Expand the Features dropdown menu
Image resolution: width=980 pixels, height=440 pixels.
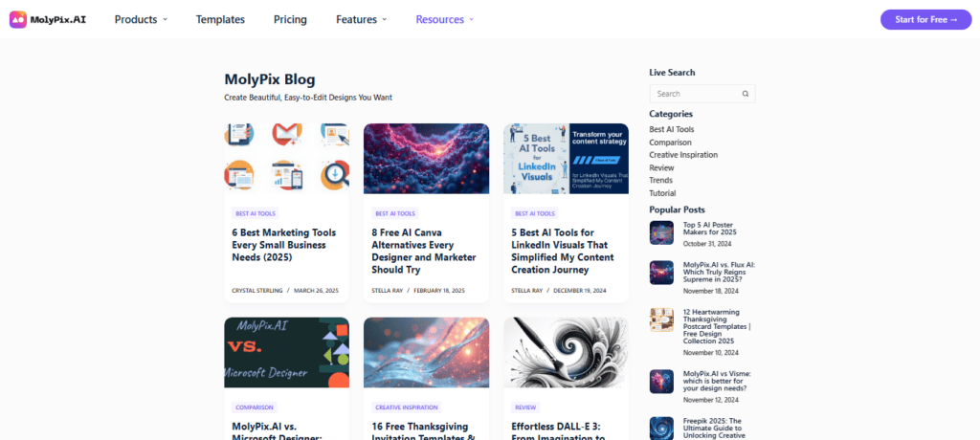[361, 19]
